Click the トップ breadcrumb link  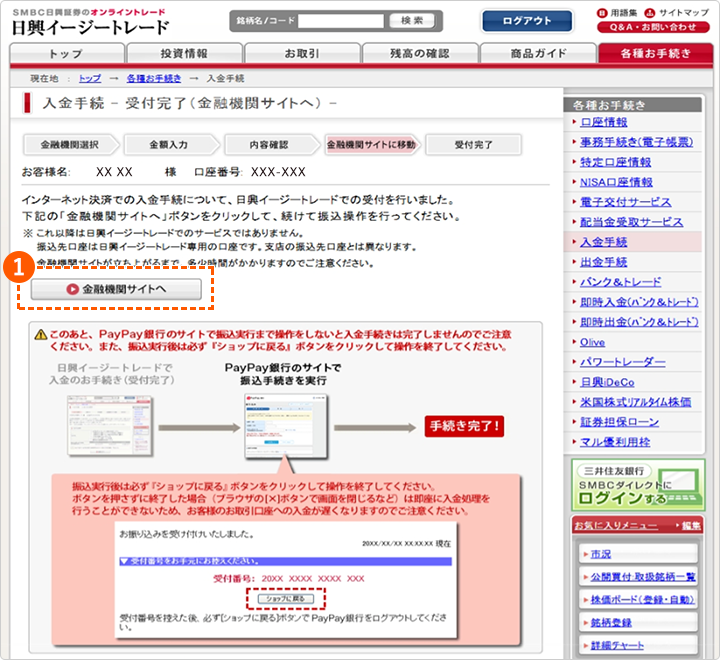pyautogui.click(x=90, y=79)
